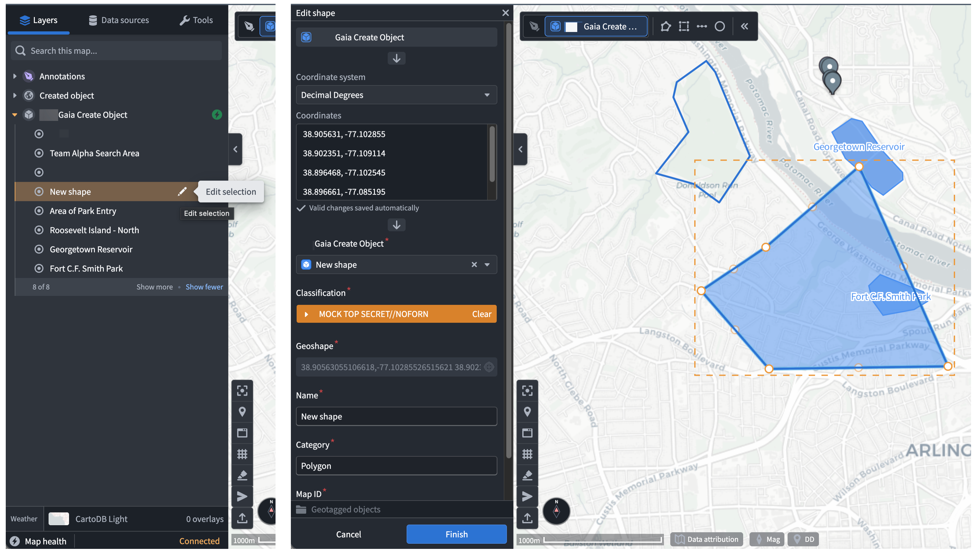Click the send arrow icon on the right map

527,496
